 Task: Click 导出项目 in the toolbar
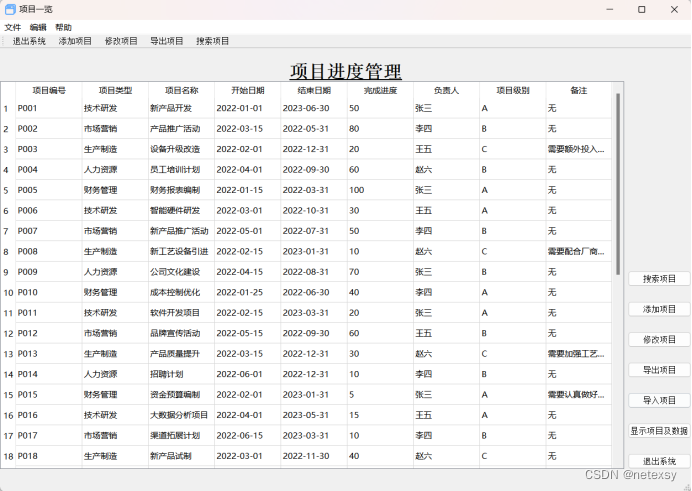tap(167, 41)
